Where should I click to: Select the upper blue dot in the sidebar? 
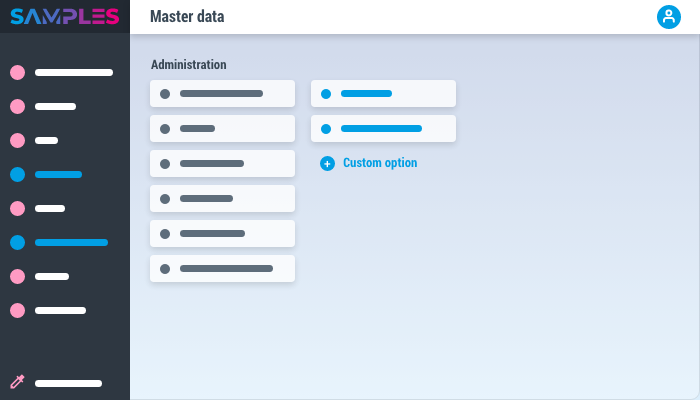(17, 174)
